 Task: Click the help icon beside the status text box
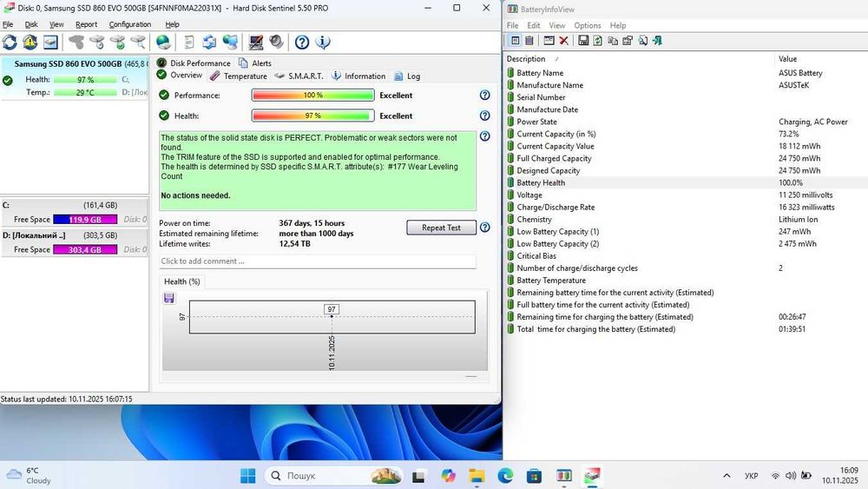pos(485,136)
